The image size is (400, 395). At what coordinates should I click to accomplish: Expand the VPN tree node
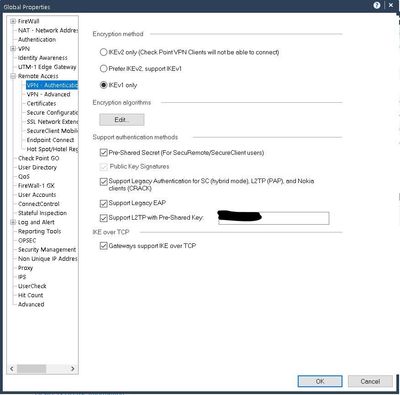pyautogui.click(x=13, y=49)
